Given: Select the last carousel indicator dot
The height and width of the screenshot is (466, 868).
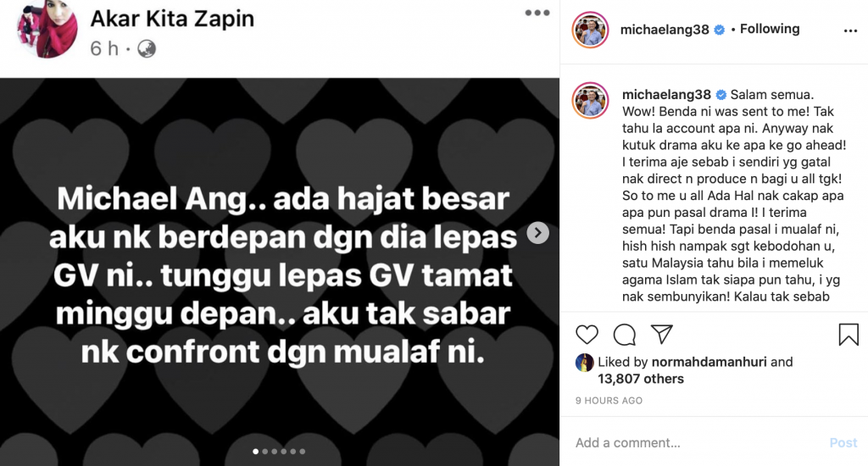Looking at the screenshot, I should click(x=303, y=452).
